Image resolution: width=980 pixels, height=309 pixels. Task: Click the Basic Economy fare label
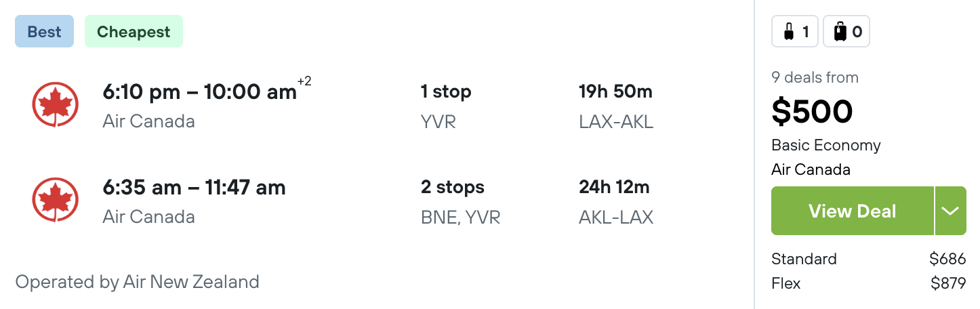click(x=825, y=146)
